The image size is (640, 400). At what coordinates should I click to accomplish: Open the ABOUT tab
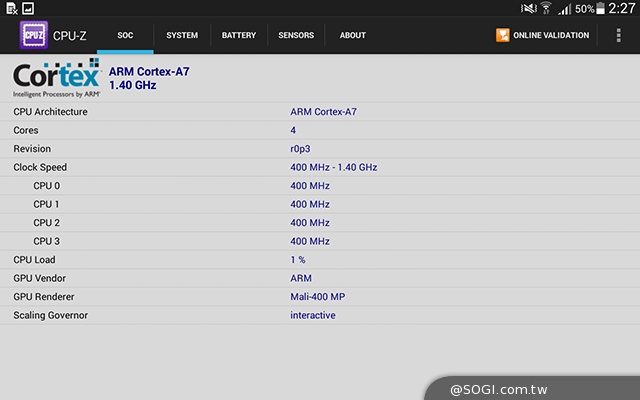352,36
